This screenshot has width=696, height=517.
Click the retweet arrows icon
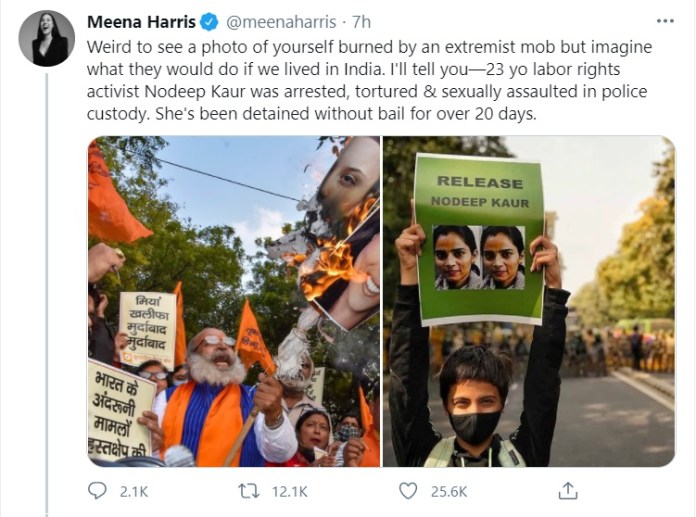coord(249,491)
